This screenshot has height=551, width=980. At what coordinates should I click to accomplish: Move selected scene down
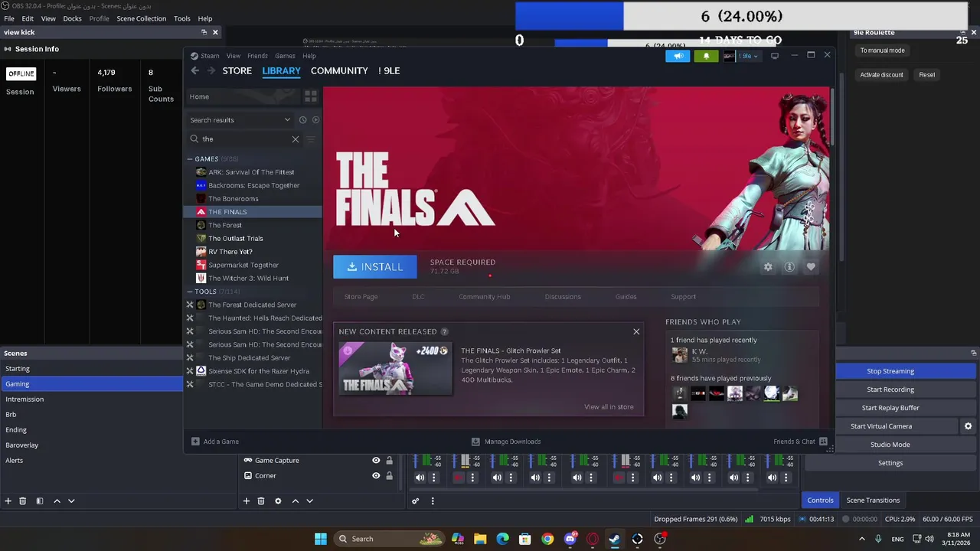(x=71, y=501)
